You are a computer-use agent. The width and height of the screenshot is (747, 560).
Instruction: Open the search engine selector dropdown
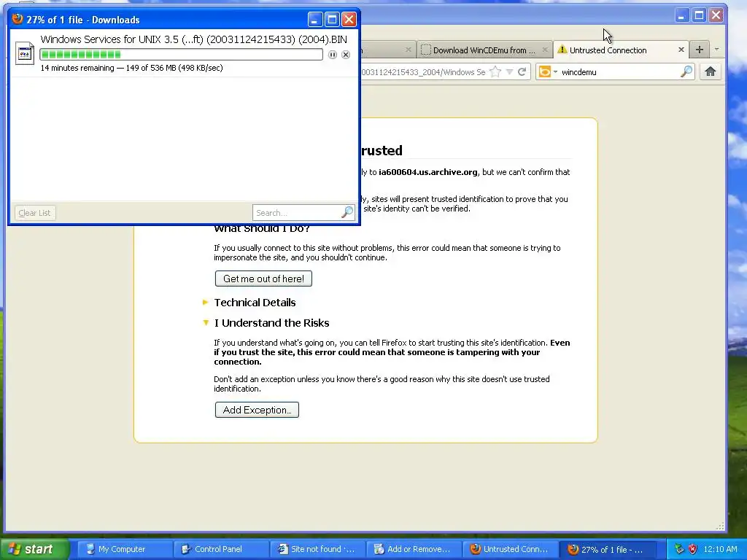point(555,72)
